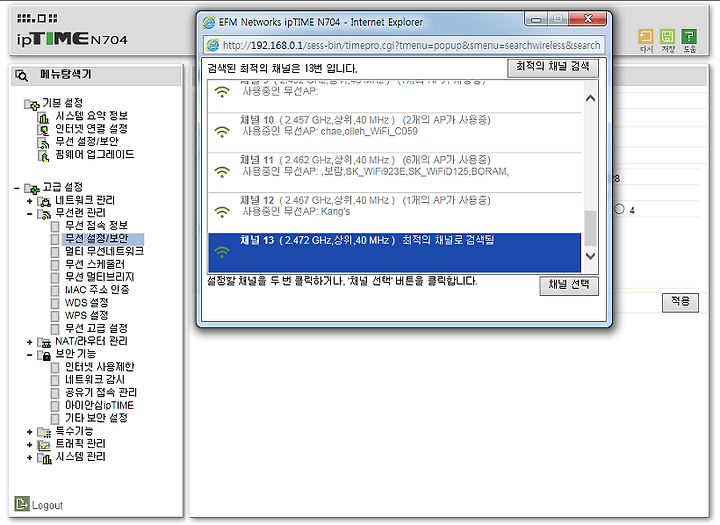Expand the 트래픽 관리 tree node
The image size is (720, 525).
click(x=29, y=445)
